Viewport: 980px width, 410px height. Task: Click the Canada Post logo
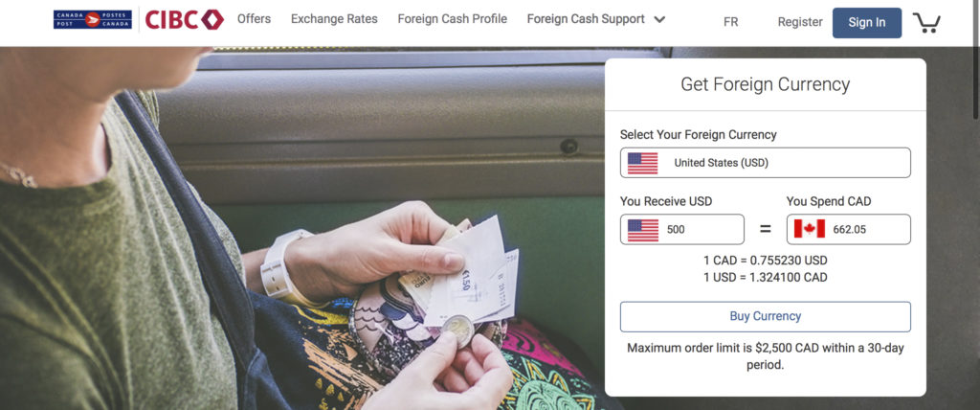pos(93,19)
